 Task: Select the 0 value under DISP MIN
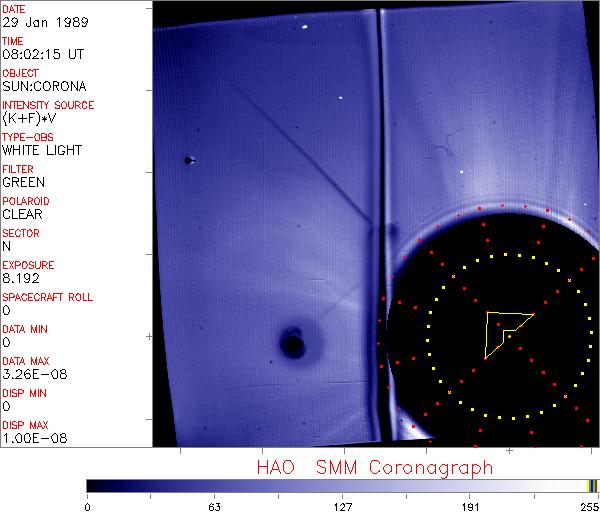click(7, 406)
